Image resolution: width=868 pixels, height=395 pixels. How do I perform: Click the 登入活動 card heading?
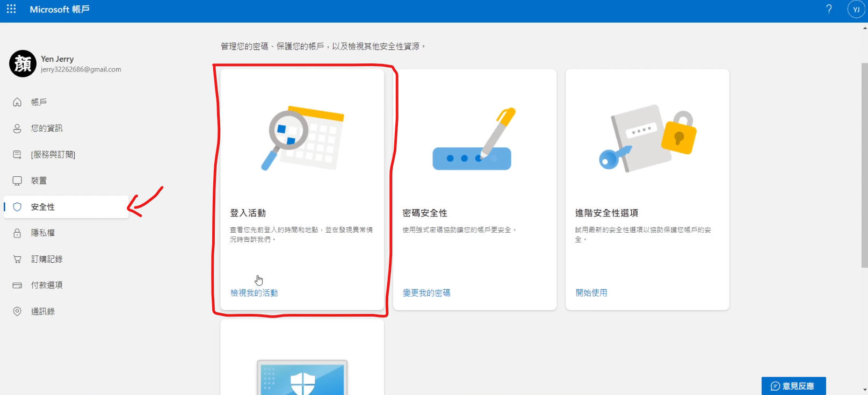coord(248,213)
